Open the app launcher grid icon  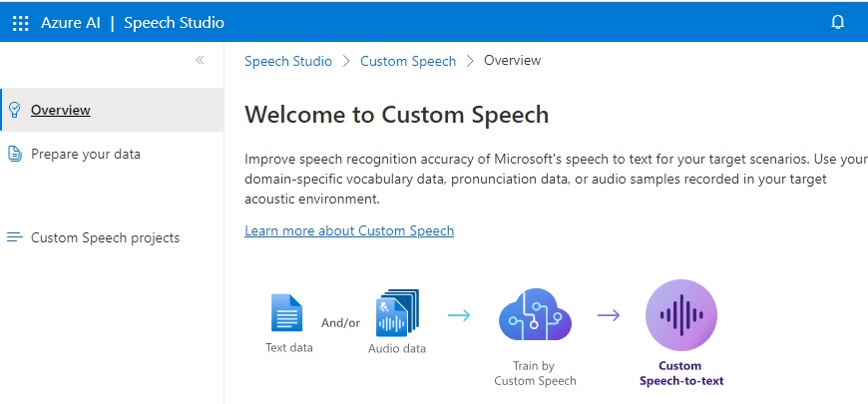tap(20, 22)
